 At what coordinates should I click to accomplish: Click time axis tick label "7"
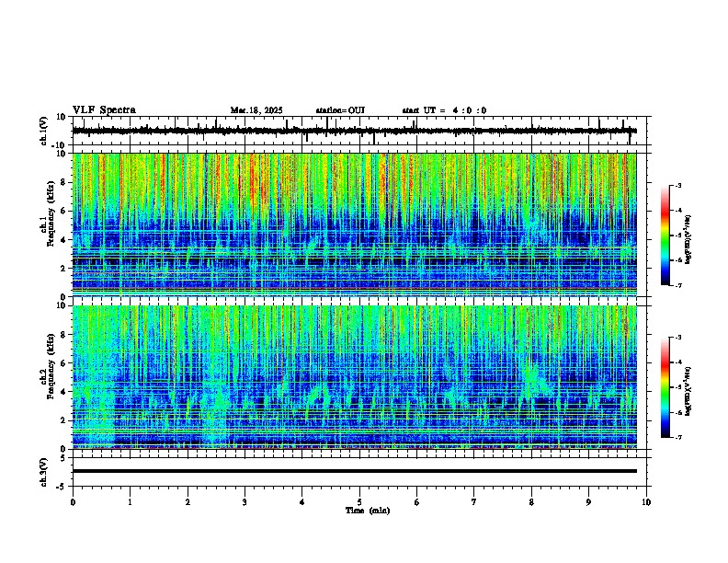tap(474, 502)
